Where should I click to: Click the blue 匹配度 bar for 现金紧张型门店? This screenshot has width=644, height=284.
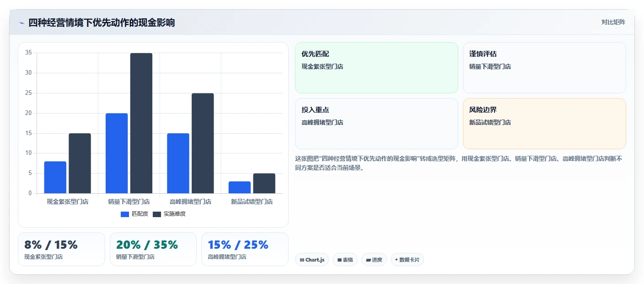point(55,177)
